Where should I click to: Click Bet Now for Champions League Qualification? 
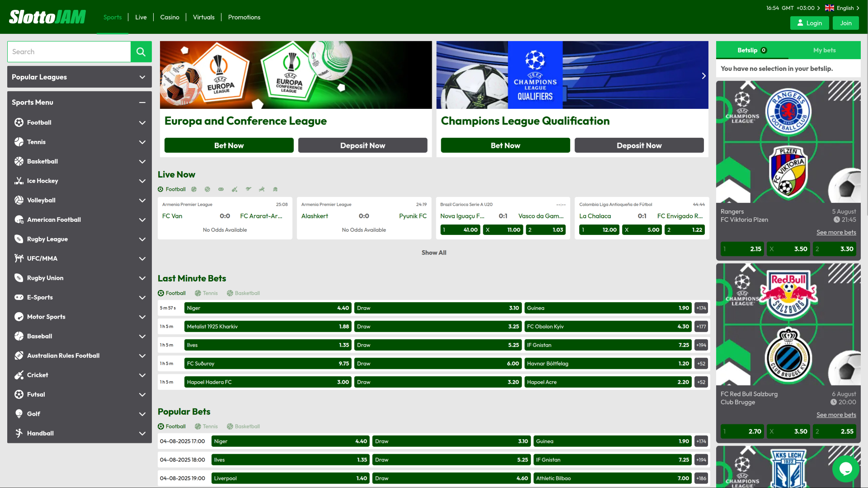coord(505,145)
